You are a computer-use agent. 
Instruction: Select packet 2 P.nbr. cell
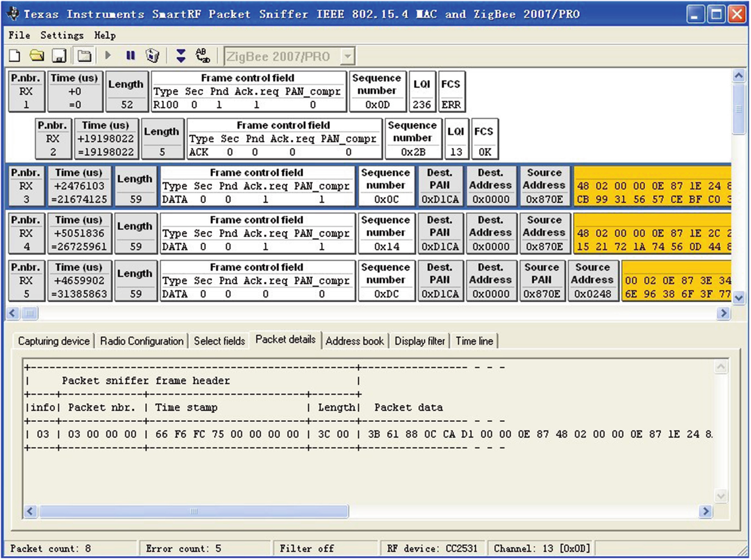coord(52,139)
